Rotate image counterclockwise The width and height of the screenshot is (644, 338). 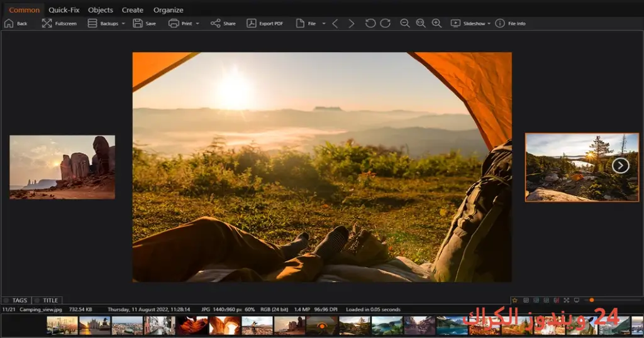coord(370,23)
